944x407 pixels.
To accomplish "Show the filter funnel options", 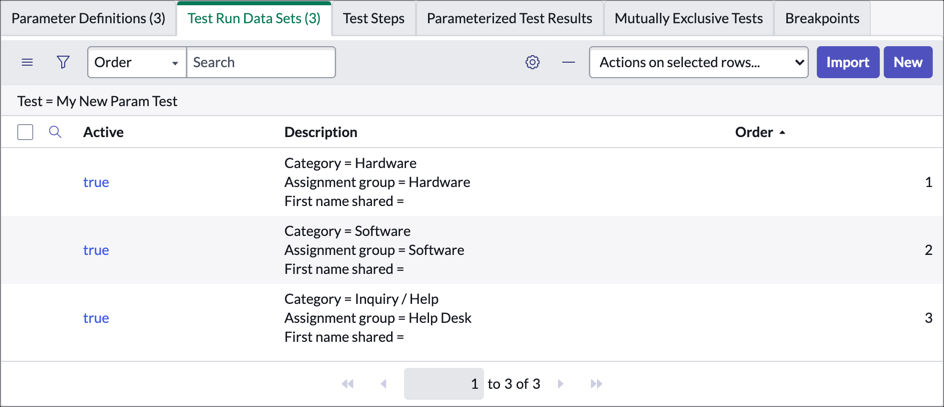I will pos(63,63).
